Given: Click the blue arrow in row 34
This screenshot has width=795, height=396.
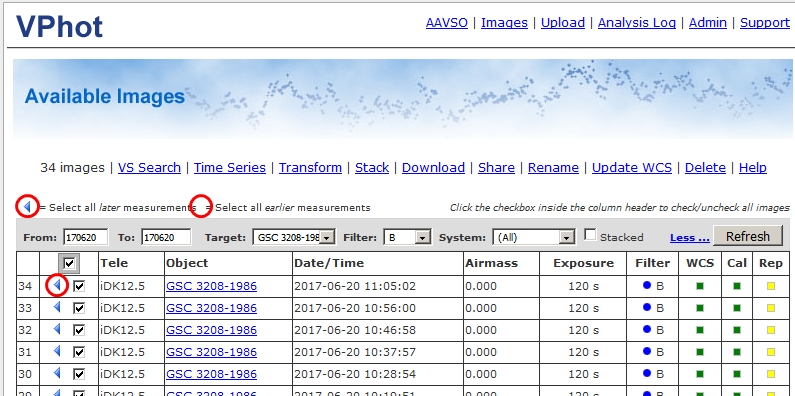Looking at the screenshot, I should point(57,286).
